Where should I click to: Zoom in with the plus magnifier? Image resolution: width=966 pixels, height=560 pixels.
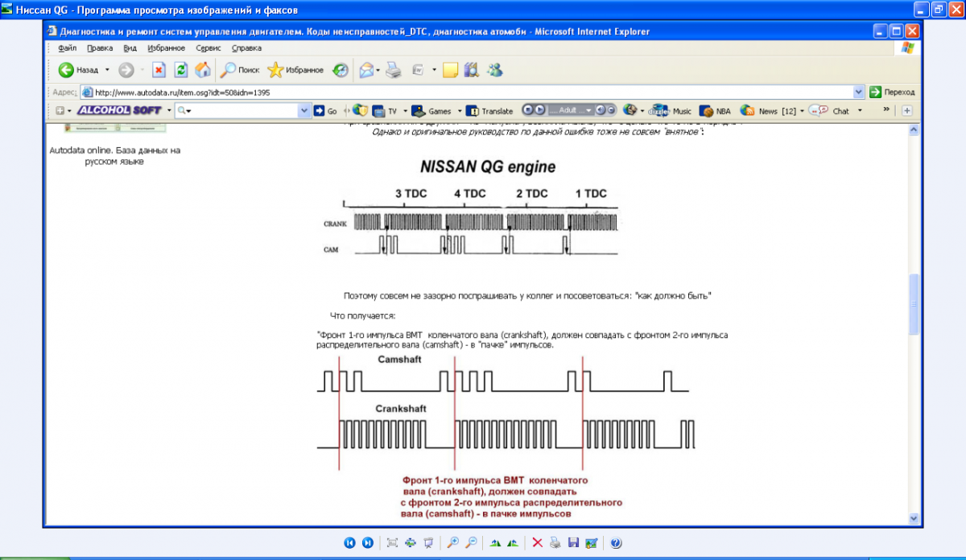click(x=453, y=543)
